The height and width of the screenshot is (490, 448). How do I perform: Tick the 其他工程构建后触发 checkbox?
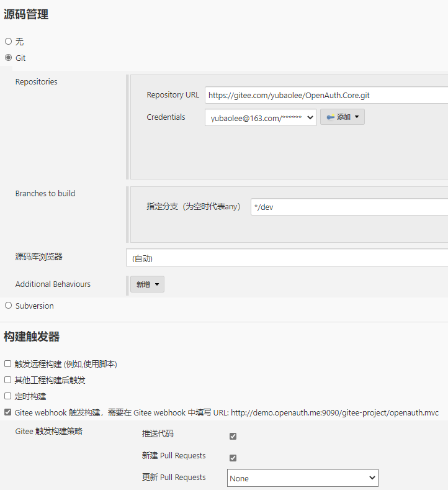click(x=8, y=380)
